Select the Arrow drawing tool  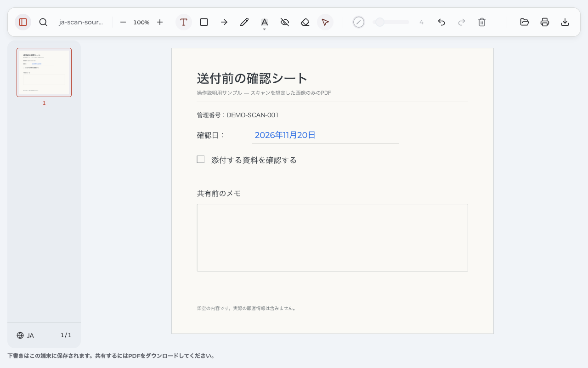(224, 22)
